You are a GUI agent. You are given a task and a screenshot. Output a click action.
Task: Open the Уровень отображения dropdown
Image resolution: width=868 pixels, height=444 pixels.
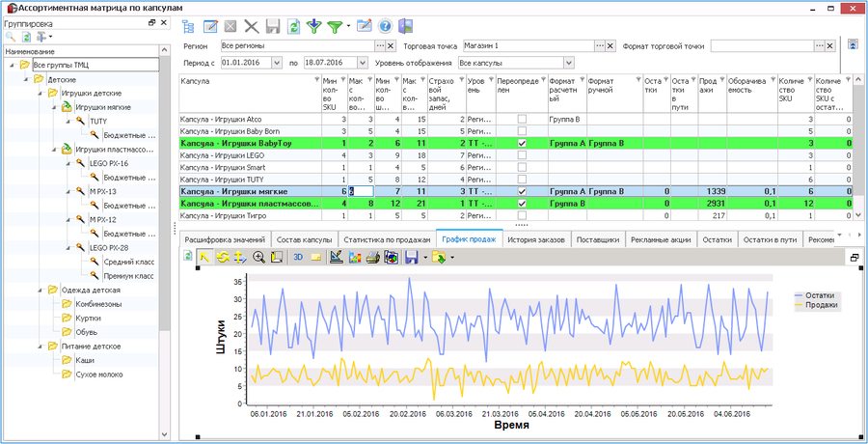pyautogui.click(x=568, y=63)
